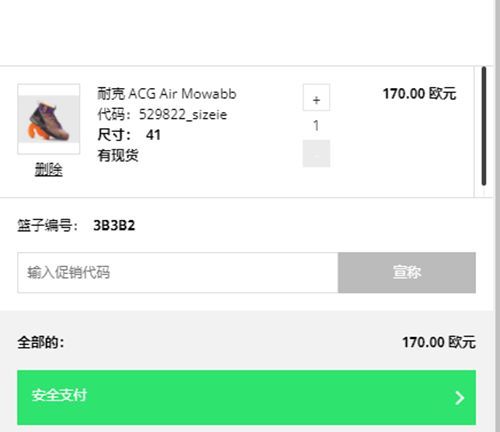500x432 pixels.
Task: Open the Air Mowabb shoe thumbnail image
Action: click(x=49, y=119)
